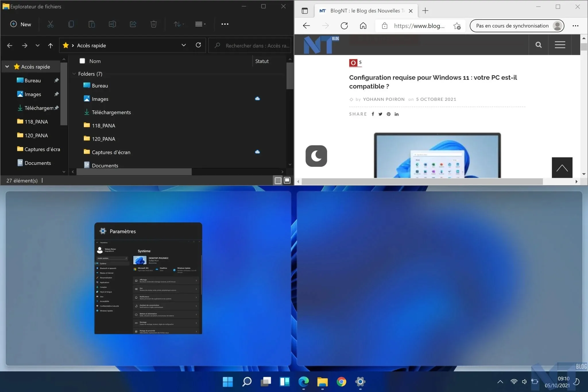The height and width of the screenshot is (392, 588).
Task: Switch Explorer to large thumbnails view toggle
Action: click(287, 180)
